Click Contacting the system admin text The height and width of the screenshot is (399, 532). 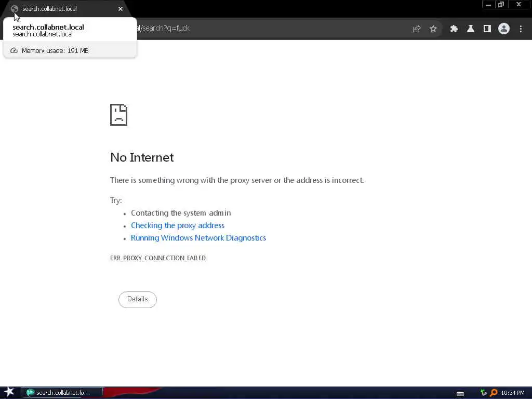click(181, 213)
